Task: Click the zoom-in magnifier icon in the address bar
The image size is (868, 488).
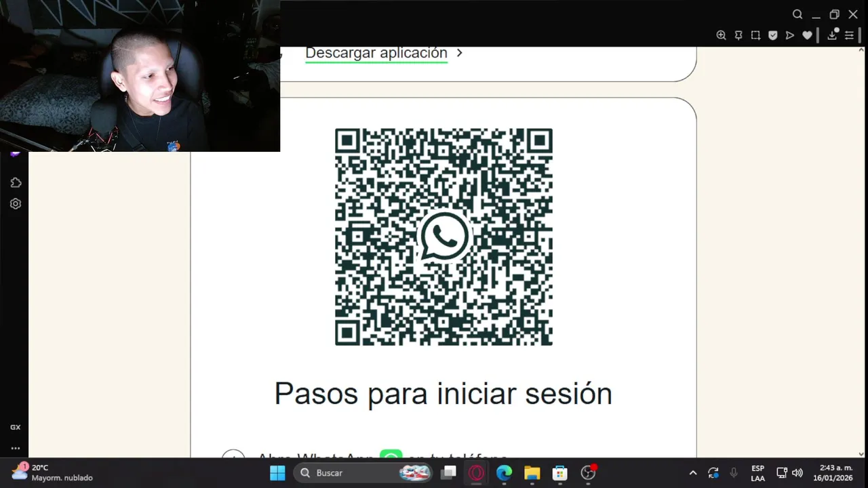Action: coord(721,35)
